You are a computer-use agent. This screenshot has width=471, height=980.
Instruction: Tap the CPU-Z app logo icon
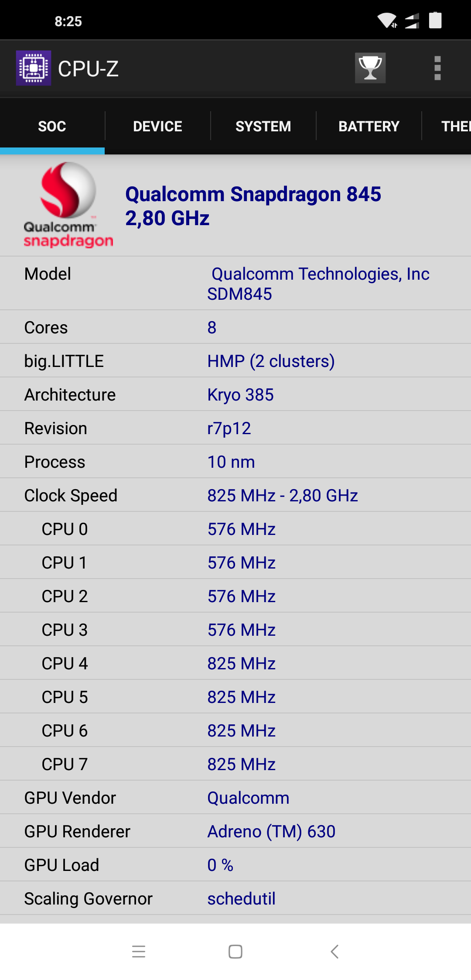click(x=34, y=68)
